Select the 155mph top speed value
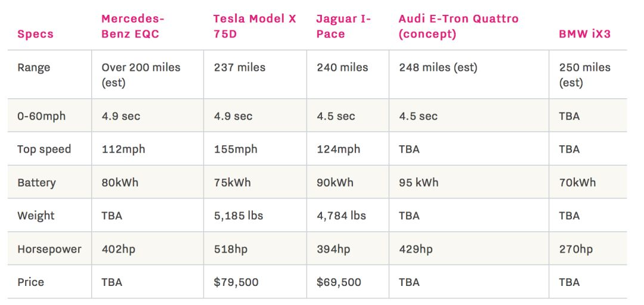Viewport: 644px width, 305px height. [236, 149]
